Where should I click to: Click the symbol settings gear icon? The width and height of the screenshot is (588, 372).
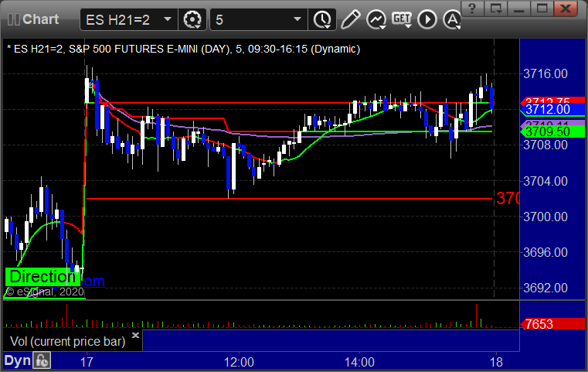[192, 19]
